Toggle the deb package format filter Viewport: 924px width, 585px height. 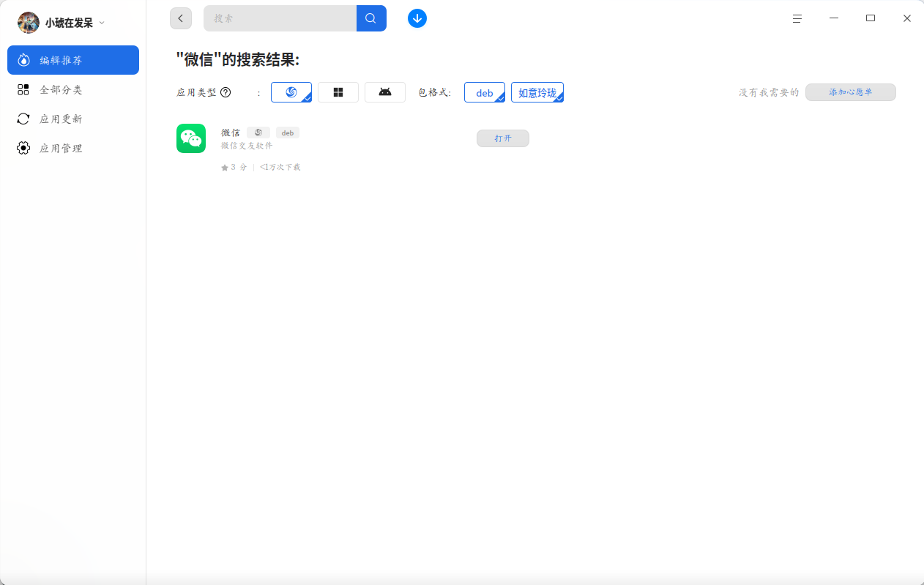coord(485,92)
